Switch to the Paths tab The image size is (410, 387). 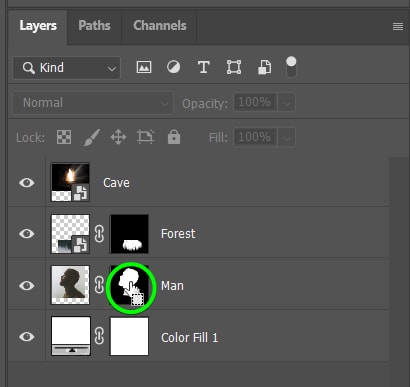(94, 26)
